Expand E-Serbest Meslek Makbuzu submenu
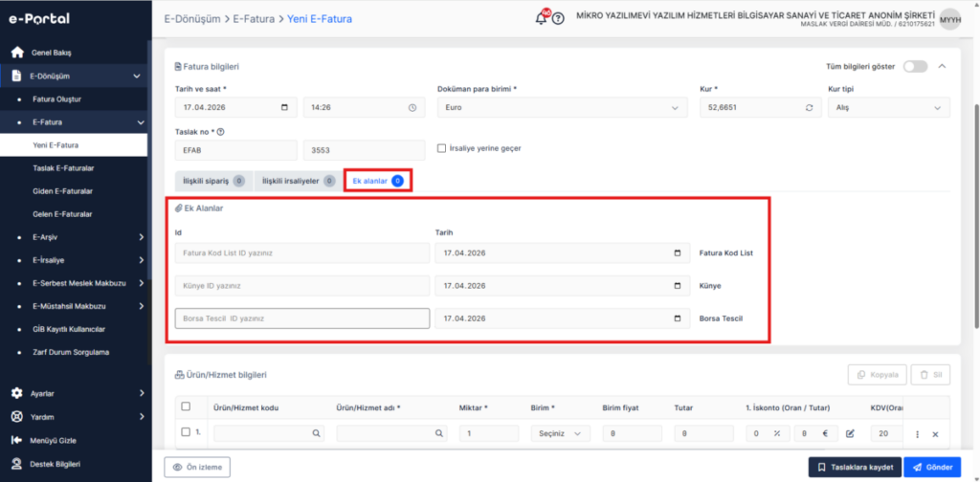Screen dimensions: 980x482 (142, 283)
